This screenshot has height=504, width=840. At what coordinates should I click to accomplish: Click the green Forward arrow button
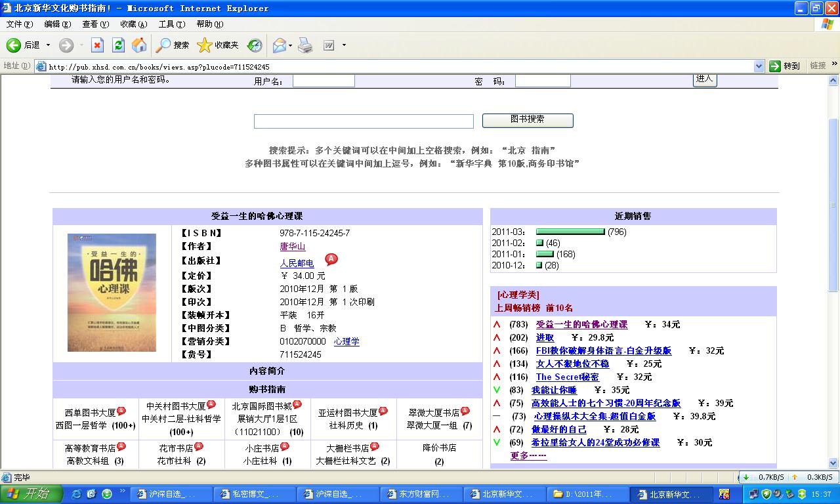66,45
